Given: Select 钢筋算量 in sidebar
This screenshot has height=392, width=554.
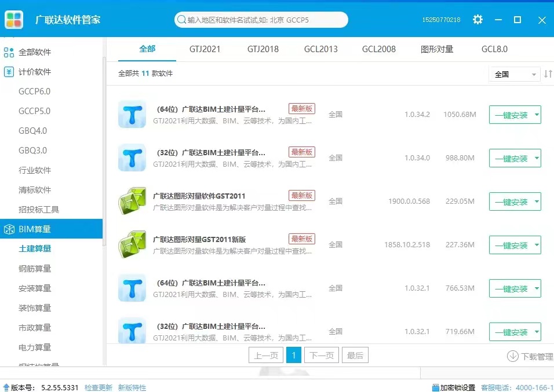Looking at the screenshot, I should coord(35,269).
